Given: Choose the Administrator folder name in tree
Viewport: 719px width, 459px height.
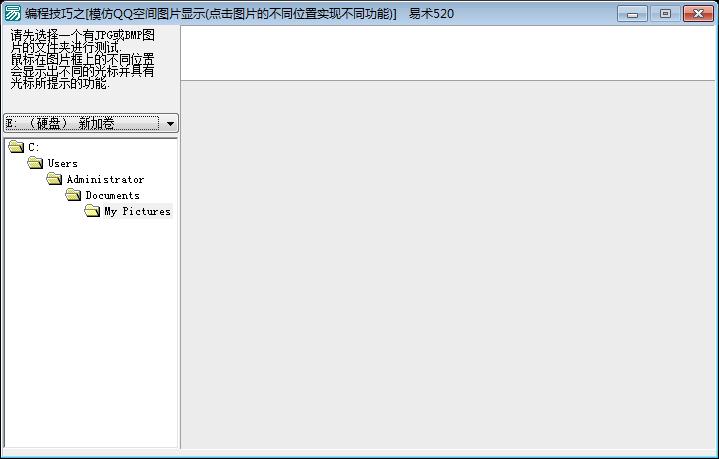Looking at the screenshot, I should pyautogui.click(x=105, y=179).
